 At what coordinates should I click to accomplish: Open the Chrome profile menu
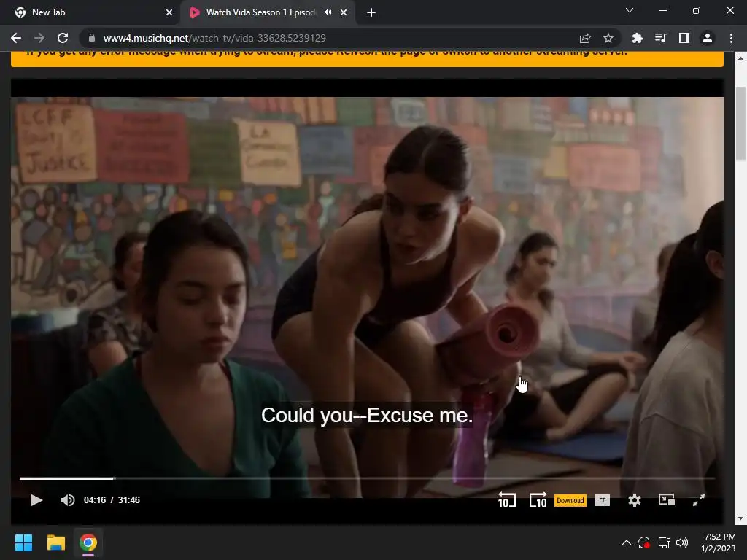(708, 38)
